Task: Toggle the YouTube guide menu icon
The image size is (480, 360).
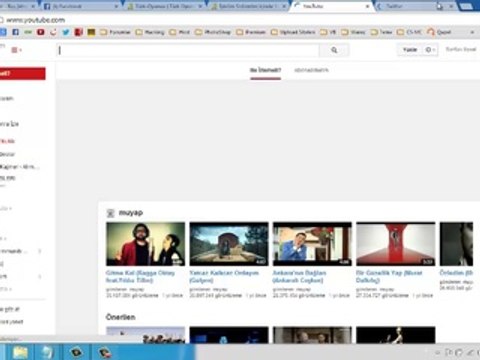Action: point(16,50)
